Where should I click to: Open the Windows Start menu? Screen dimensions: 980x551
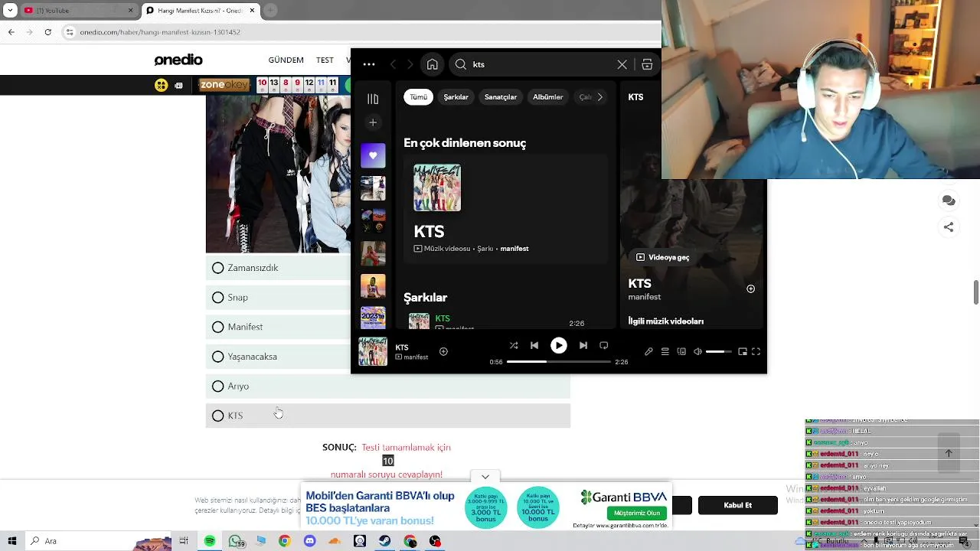pyautogui.click(x=12, y=541)
